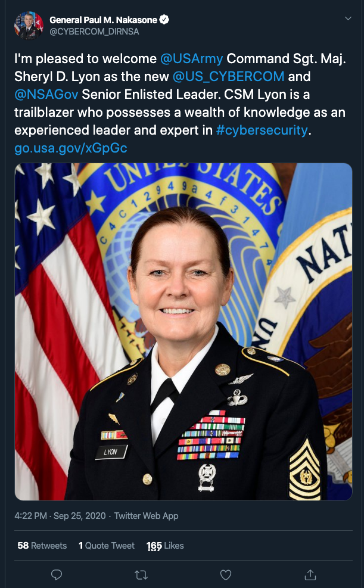Open the @NSAGov mention link

point(46,95)
